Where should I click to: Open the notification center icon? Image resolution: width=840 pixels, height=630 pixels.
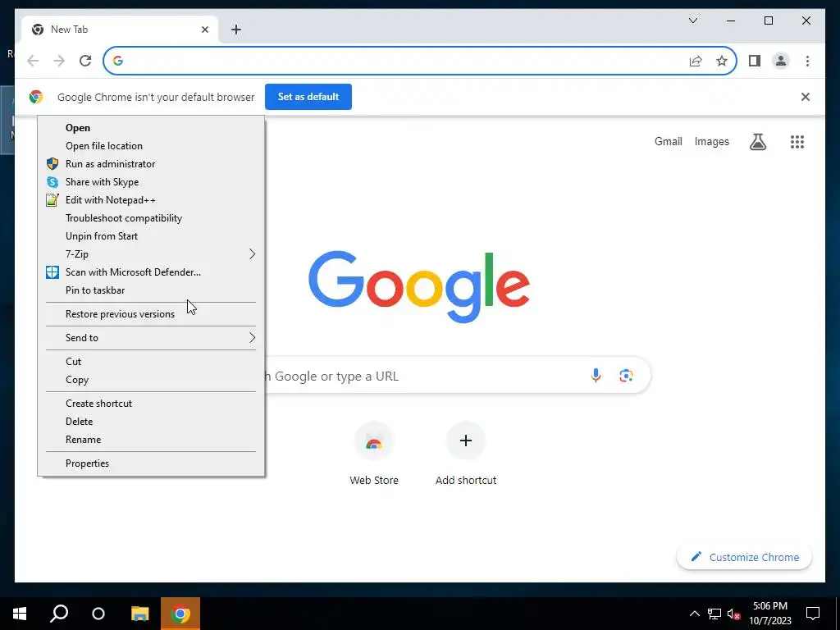813,614
